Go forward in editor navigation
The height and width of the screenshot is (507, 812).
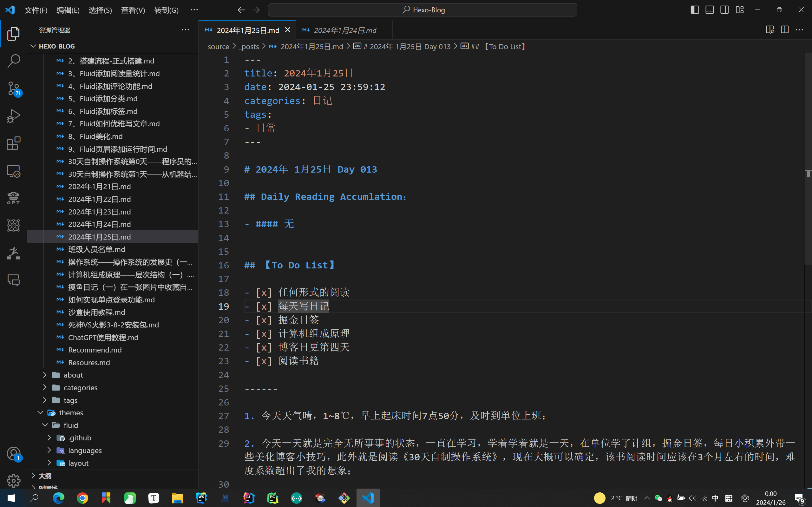point(256,10)
